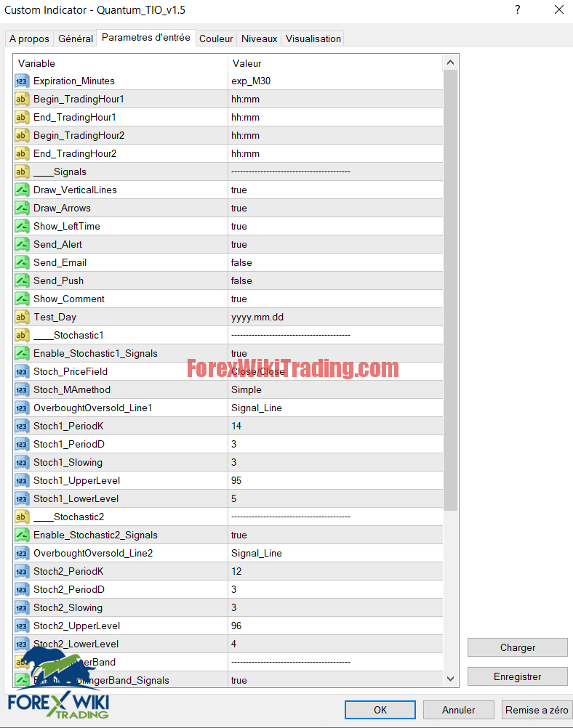The width and height of the screenshot is (573, 728).
Task: Select the false value of Send_Push
Action: 241,281
